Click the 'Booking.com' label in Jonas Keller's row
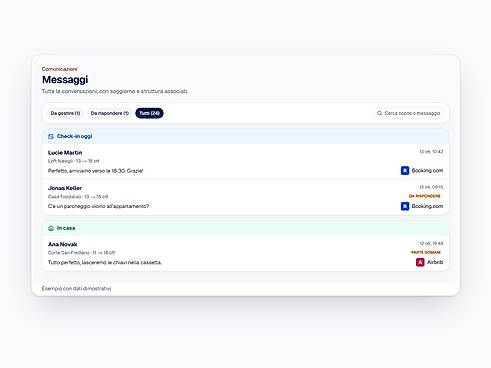This screenshot has width=491, height=368. (427, 206)
